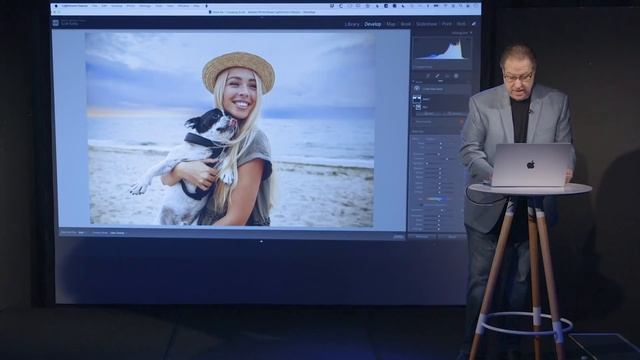Image resolution: width=640 pixels, height=360 pixels.
Task: Select the Crop tool icon
Action: pyautogui.click(x=427, y=76)
